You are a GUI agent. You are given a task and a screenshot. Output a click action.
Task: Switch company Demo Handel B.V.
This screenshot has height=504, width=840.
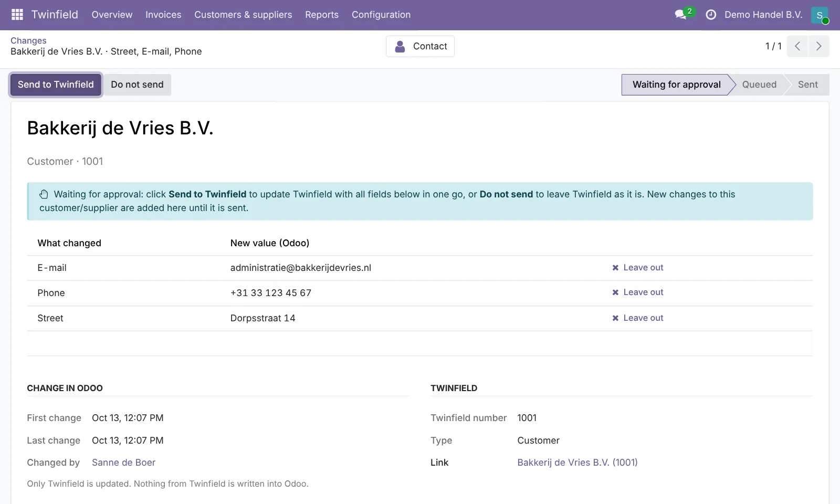[x=763, y=15]
